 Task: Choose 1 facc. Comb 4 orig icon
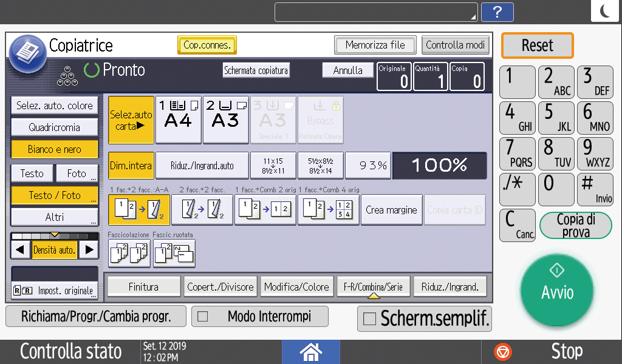pos(329,209)
